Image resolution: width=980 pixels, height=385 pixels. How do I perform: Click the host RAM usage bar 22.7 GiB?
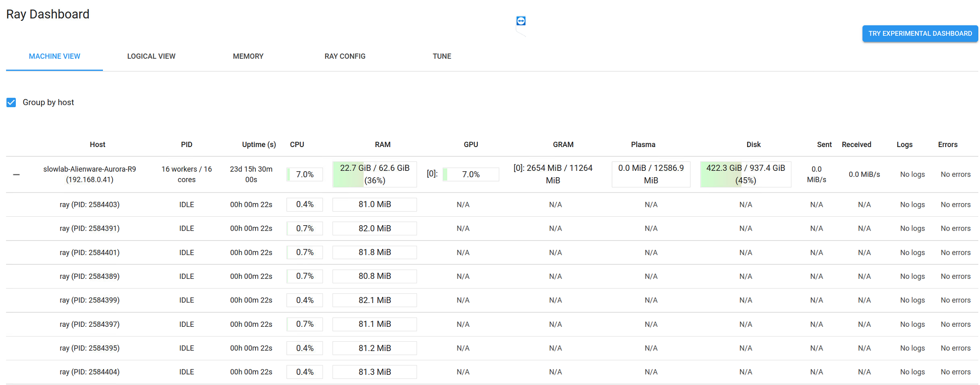(375, 174)
